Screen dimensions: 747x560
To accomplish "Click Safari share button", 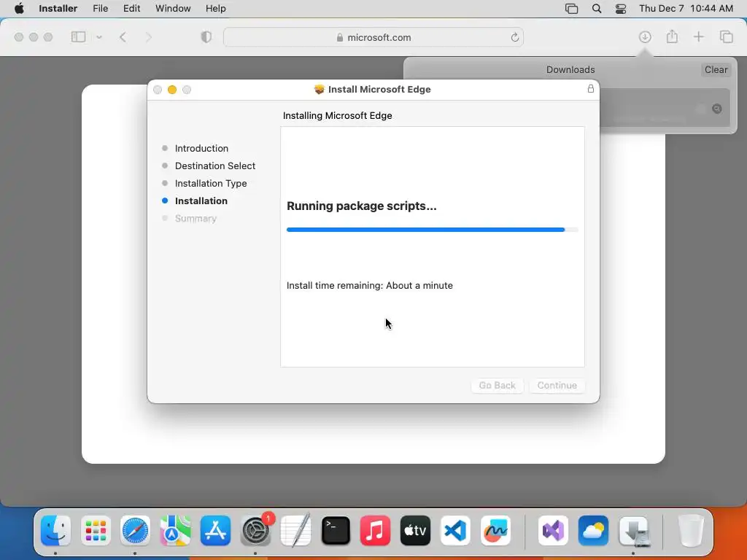I will coord(672,36).
